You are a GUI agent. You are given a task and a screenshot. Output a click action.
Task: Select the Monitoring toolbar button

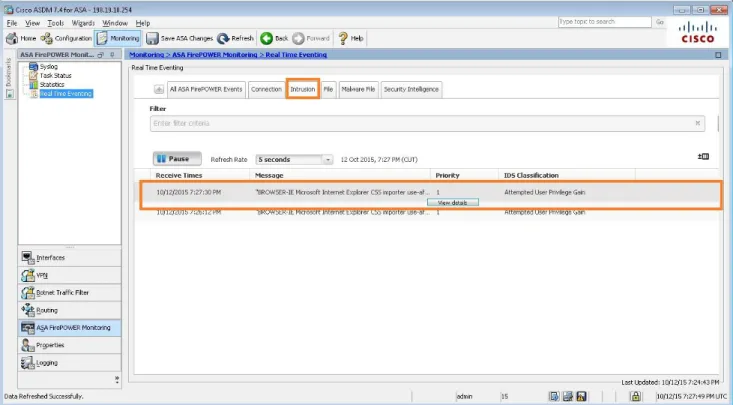click(118, 38)
